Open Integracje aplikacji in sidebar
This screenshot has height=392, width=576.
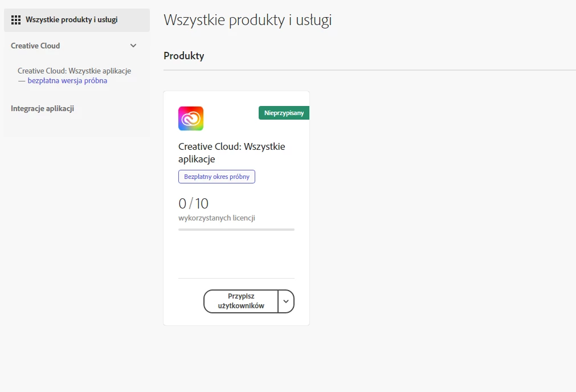click(x=42, y=108)
